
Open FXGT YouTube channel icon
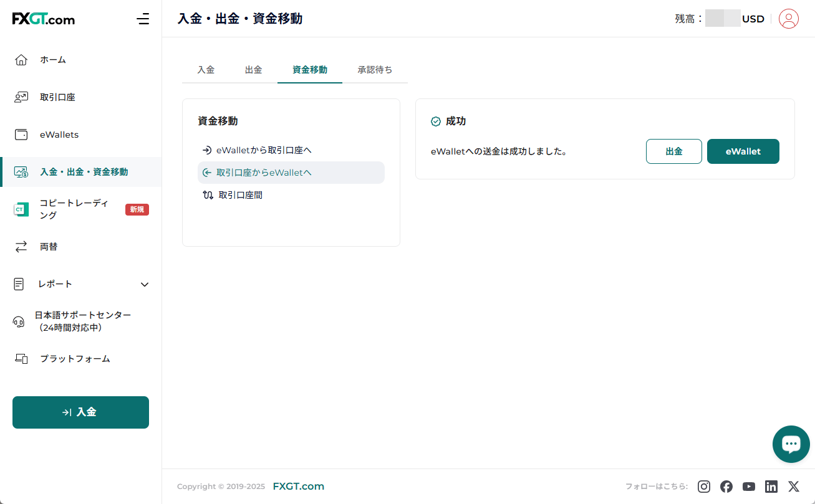point(748,487)
